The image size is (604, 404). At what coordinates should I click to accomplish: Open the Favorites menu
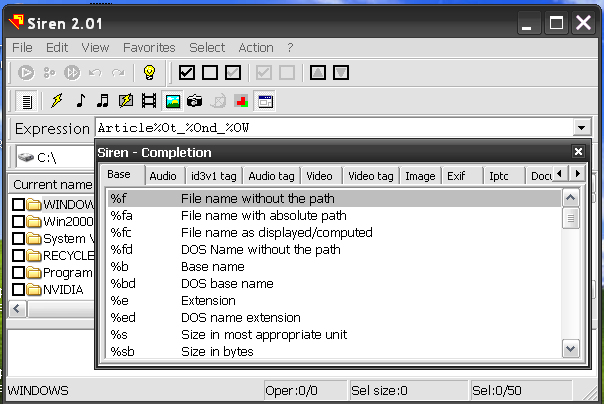pyautogui.click(x=149, y=47)
